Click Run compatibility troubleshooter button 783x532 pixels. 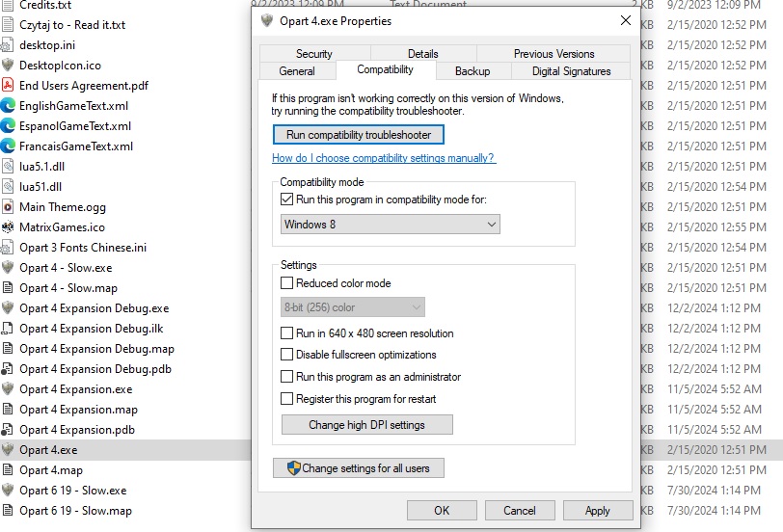coord(359,135)
